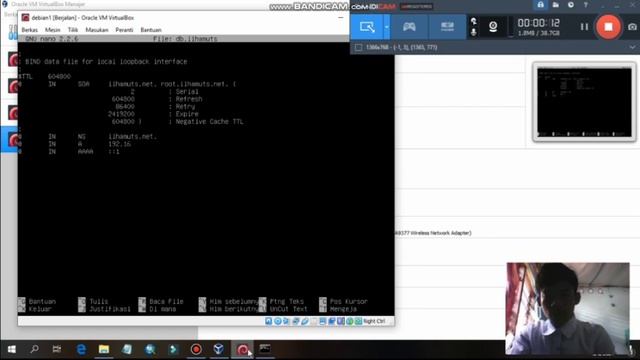Image resolution: width=640 pixels, height=360 pixels.
Task: Click the 'Refresh' comment in the SOA block
Action: coord(189,99)
